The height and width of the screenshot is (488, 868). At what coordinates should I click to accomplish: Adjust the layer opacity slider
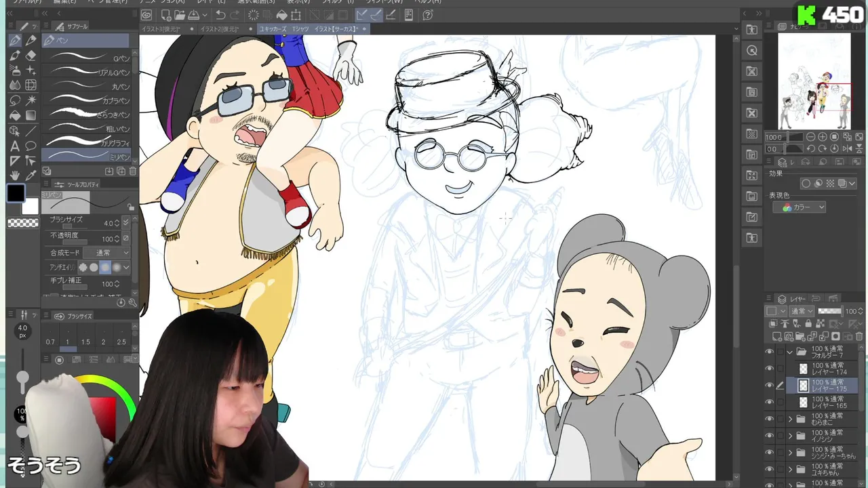point(830,311)
